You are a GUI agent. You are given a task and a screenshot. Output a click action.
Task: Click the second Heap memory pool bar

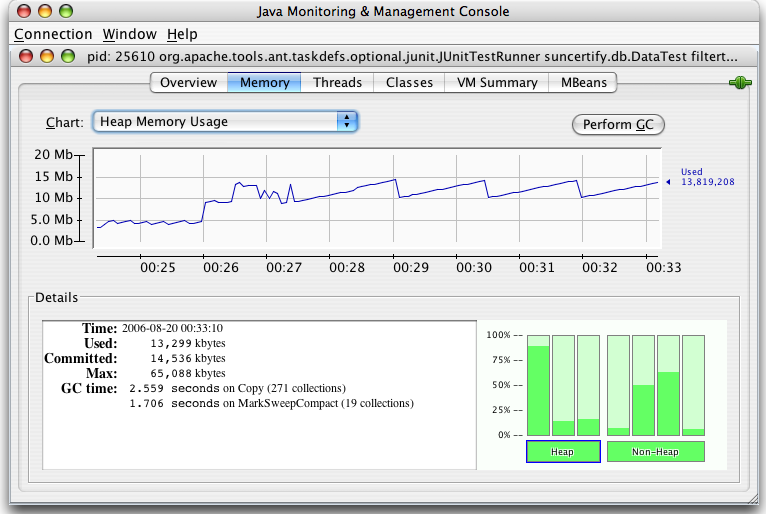tap(563, 385)
